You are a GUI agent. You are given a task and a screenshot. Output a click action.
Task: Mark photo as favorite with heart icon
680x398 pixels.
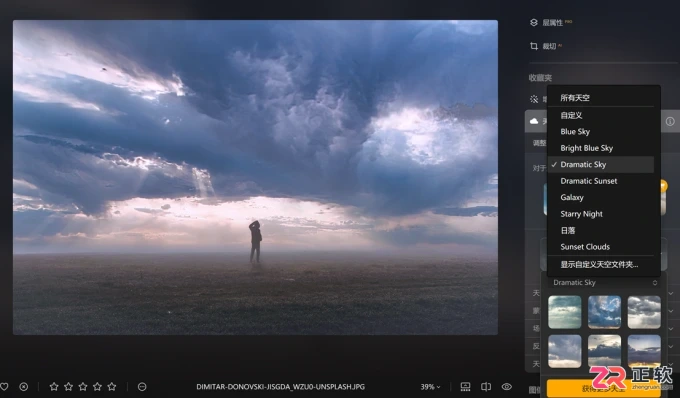4,386
